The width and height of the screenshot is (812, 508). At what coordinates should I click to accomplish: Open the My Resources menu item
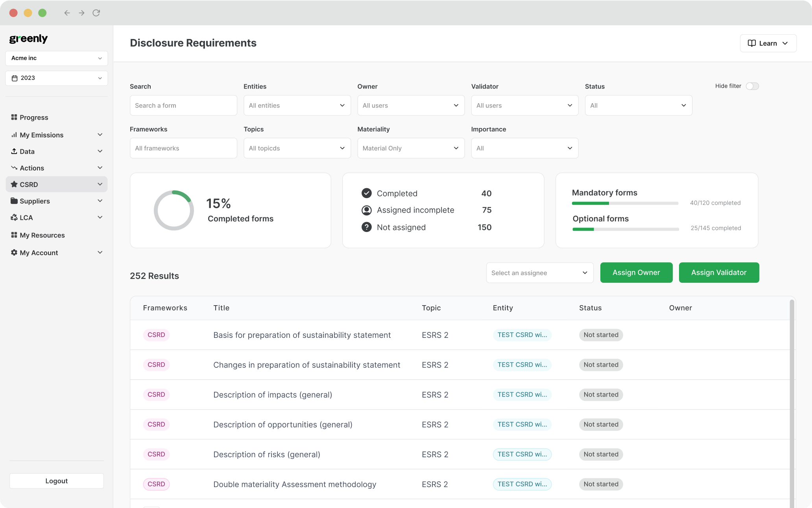click(x=42, y=235)
